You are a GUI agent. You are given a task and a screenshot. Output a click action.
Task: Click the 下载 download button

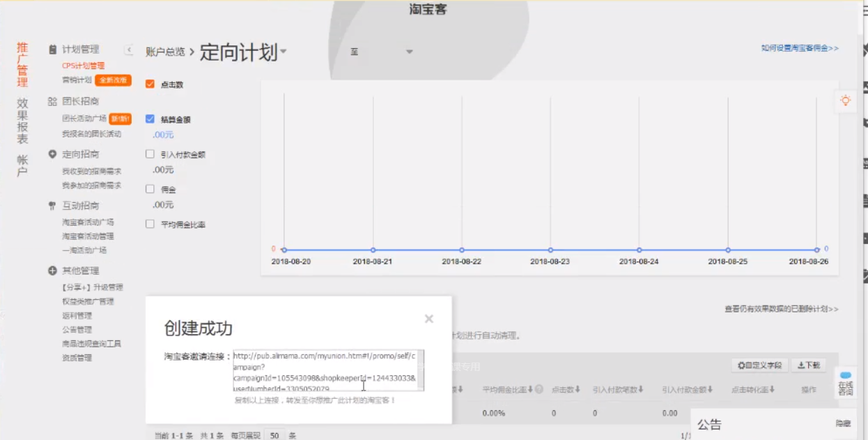(808, 365)
